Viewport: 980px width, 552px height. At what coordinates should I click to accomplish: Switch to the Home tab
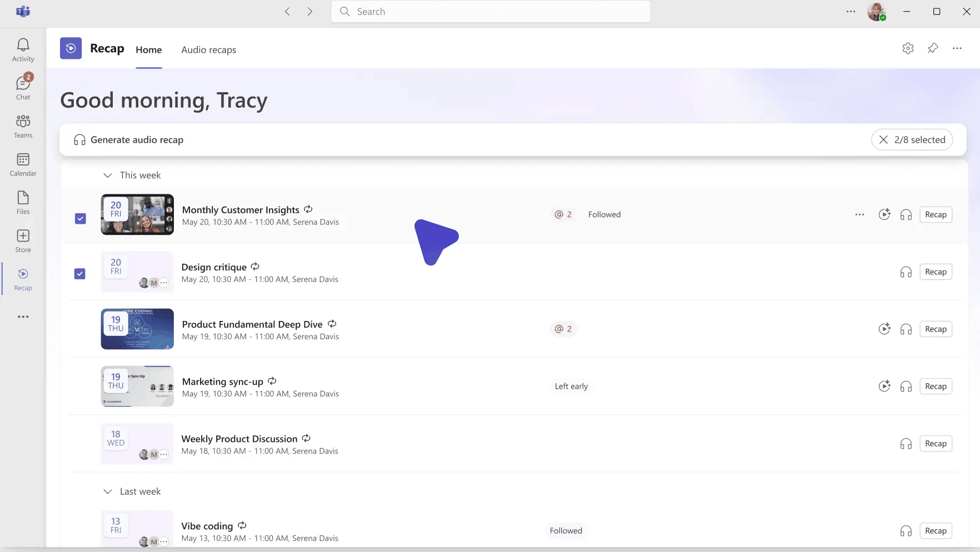(x=149, y=49)
